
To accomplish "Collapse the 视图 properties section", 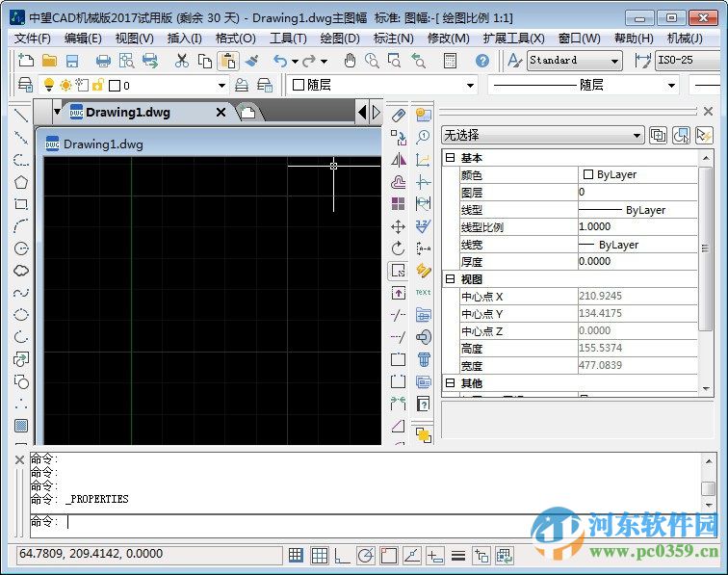I will (450, 278).
